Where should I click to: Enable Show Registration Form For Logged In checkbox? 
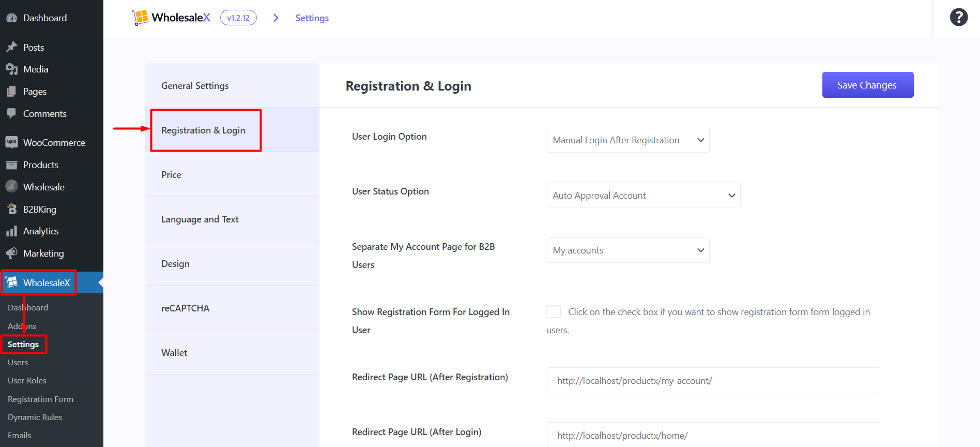(x=554, y=311)
